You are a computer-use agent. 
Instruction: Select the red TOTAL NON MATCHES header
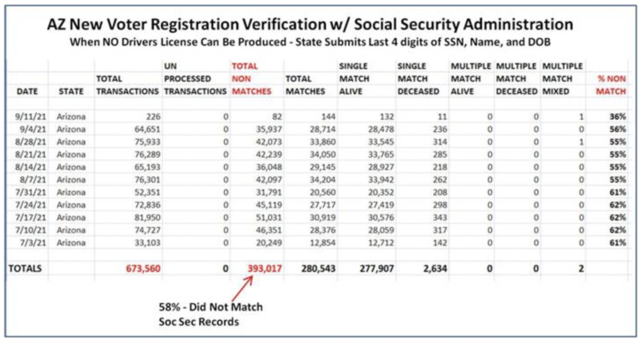[x=252, y=79]
